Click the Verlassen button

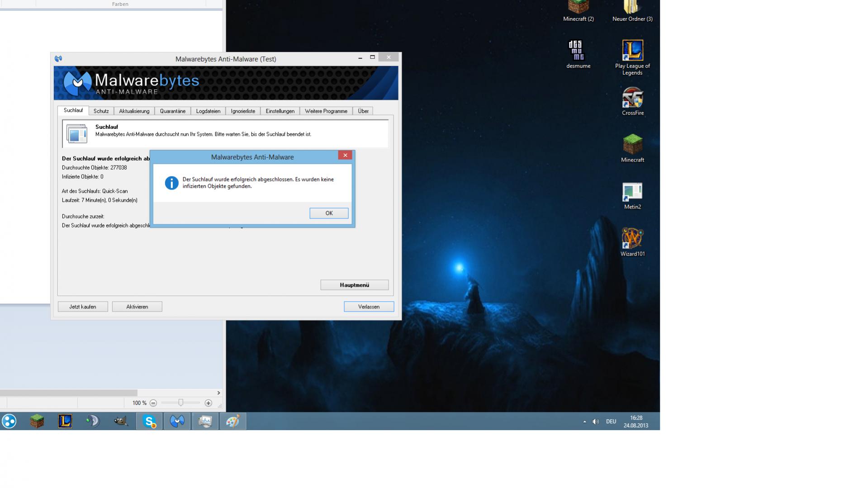369,307
